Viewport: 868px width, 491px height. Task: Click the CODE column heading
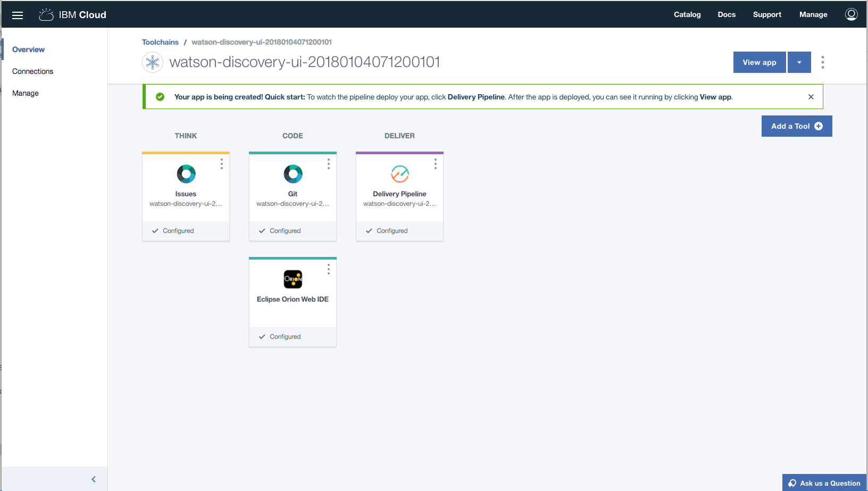pyautogui.click(x=293, y=136)
